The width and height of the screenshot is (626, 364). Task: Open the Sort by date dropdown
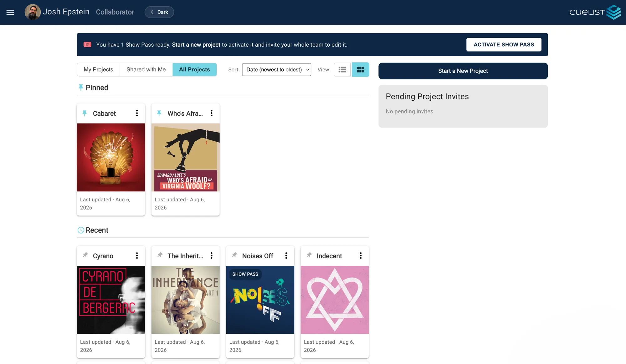coord(276,69)
